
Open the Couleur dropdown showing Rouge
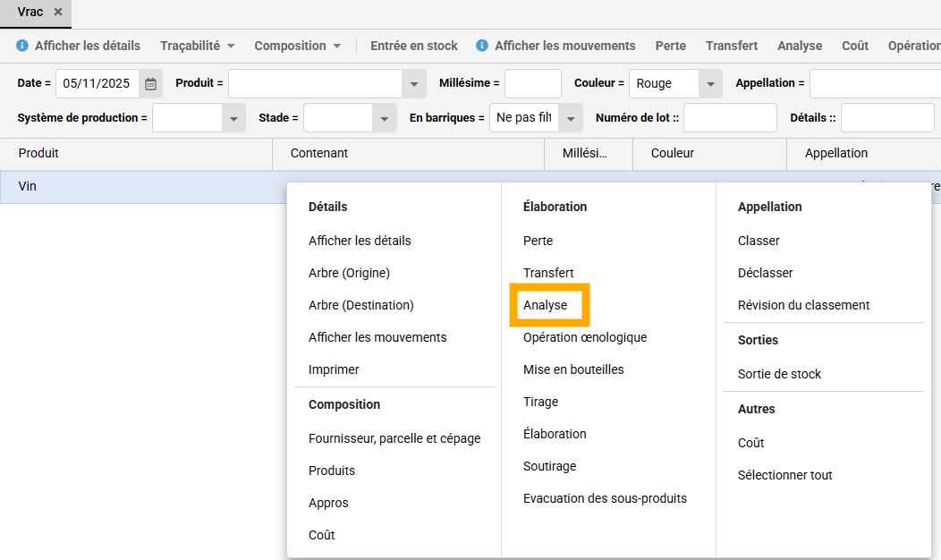710,83
